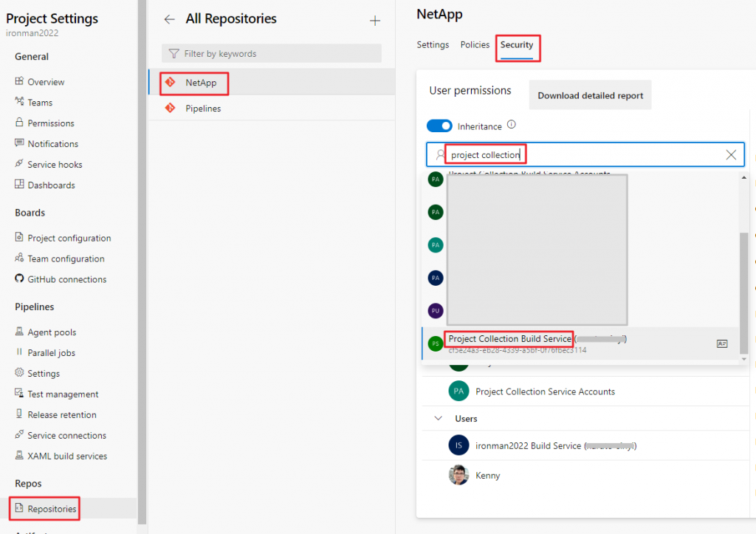The height and width of the screenshot is (534, 756).
Task: Click the purple PU avatar result
Action: (436, 311)
